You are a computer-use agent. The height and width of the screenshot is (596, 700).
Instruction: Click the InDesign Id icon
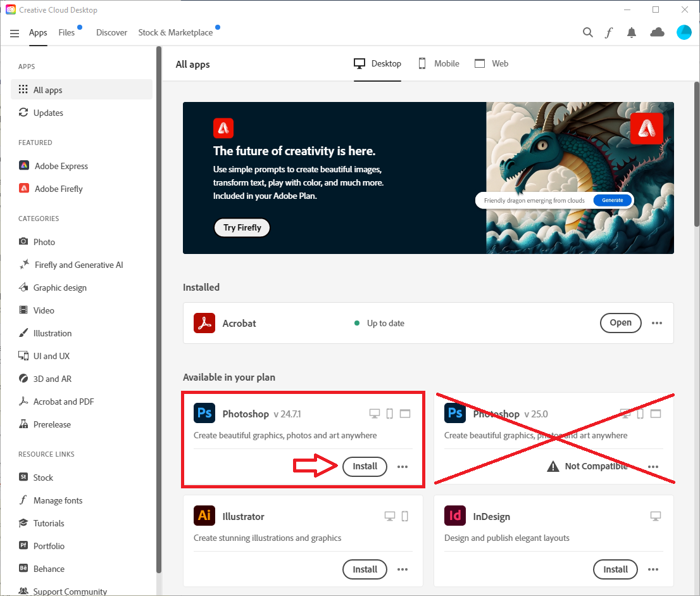click(x=454, y=516)
